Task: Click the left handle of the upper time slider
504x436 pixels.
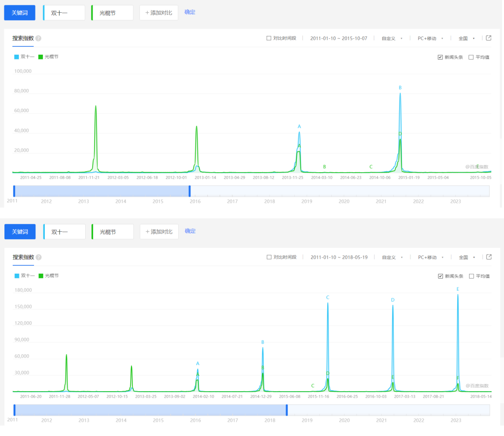Action: (x=14, y=191)
